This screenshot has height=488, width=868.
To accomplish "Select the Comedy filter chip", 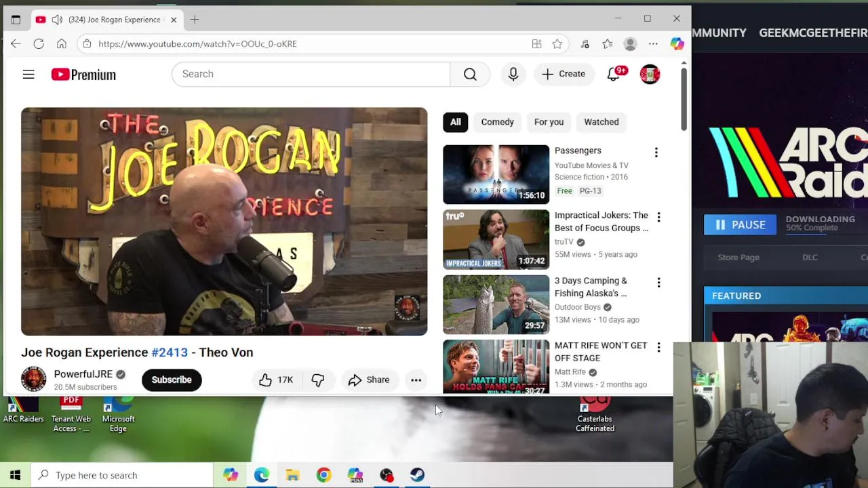I will click(498, 122).
